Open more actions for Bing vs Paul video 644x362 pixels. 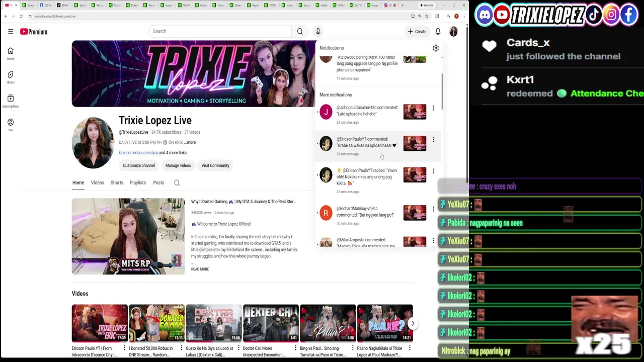pyautogui.click(x=353, y=348)
